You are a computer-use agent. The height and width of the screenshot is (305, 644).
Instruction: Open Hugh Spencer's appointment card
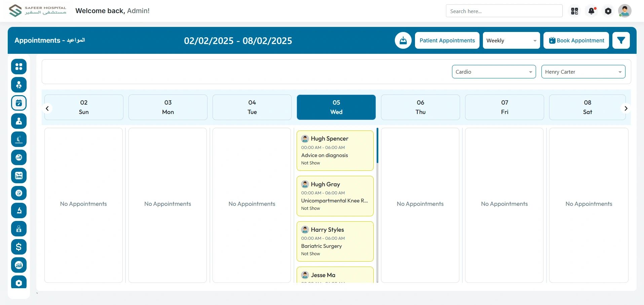pos(335,150)
